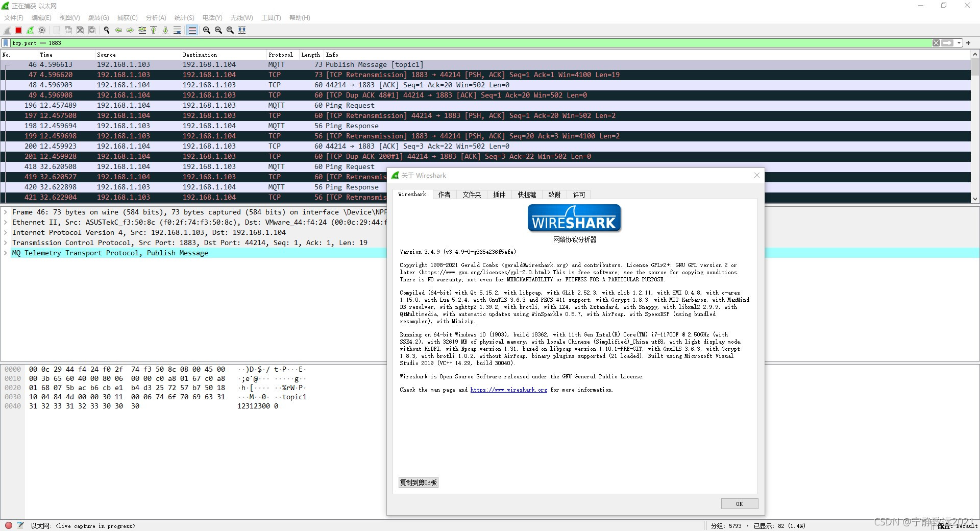The height and width of the screenshot is (531, 980).
Task: Sort packet list by Source column
Action: (137, 55)
